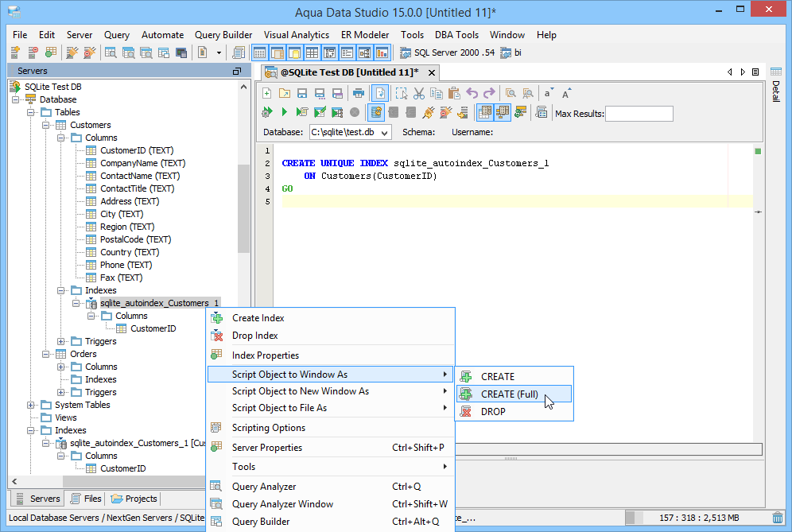Click the Print icon in editor toolbar
The height and width of the screenshot is (532, 792).
tap(359, 94)
